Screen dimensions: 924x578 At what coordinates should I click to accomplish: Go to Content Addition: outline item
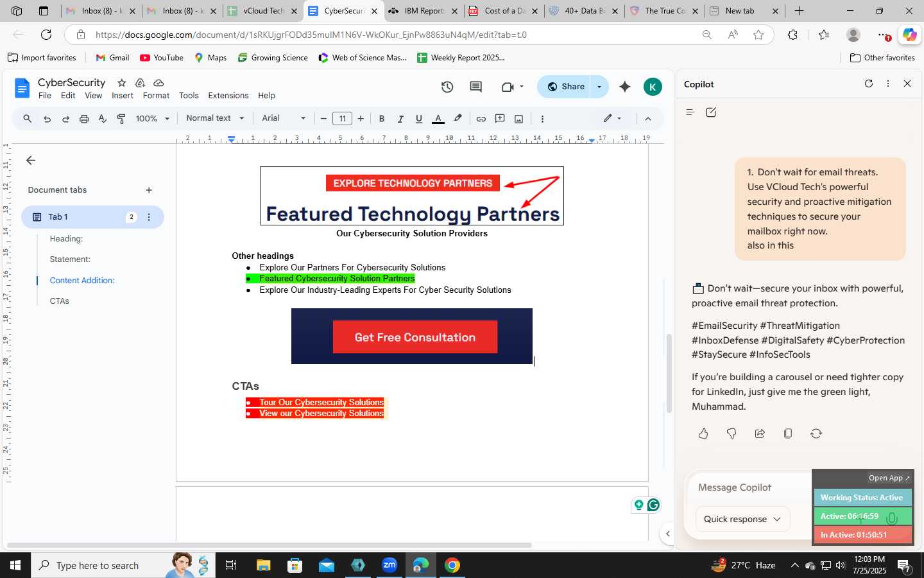(82, 281)
